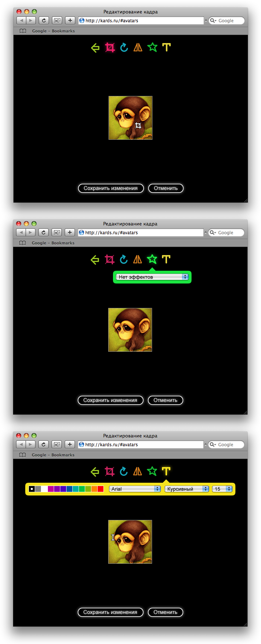Click the glowing star effects icon above the green dropdown
This screenshot has height=644, width=261.
coord(152,259)
